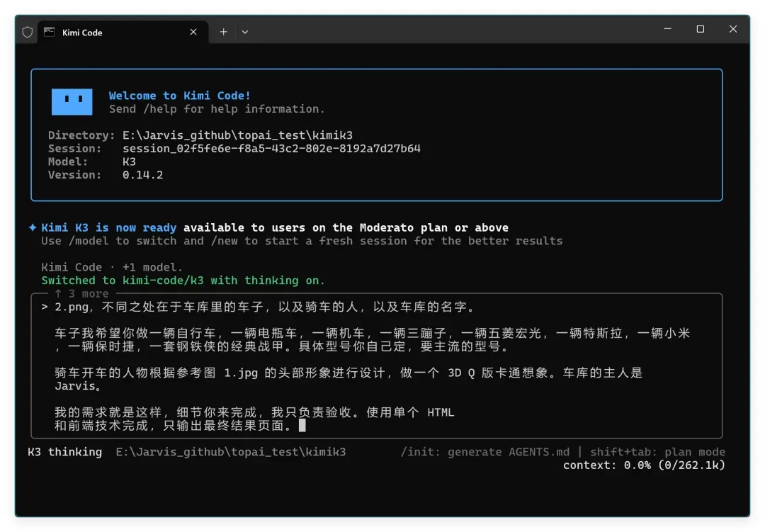
Task: Click 'Switched to kimi-code/k3 with thinking on.' message
Action: [183, 280]
